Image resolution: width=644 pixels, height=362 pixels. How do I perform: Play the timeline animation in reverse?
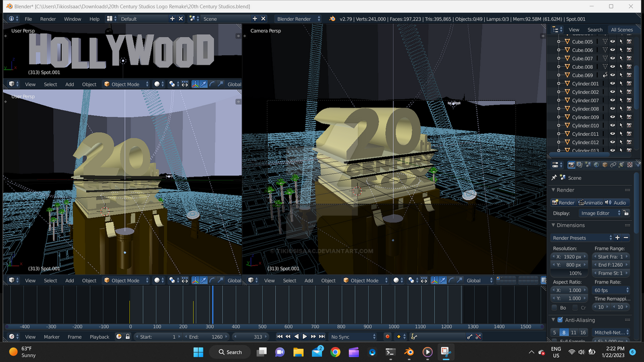point(296,337)
